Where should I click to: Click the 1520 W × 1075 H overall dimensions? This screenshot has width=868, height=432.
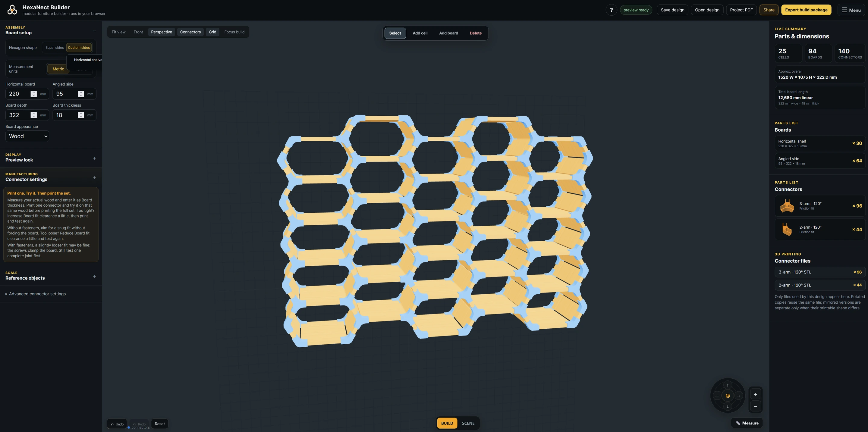pos(807,77)
